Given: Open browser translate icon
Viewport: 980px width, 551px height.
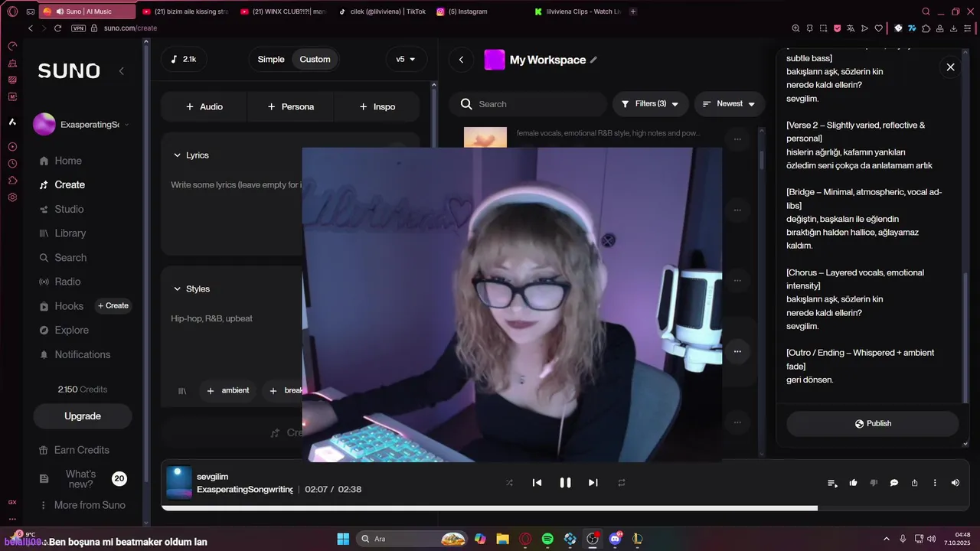Looking at the screenshot, I should pos(851,28).
